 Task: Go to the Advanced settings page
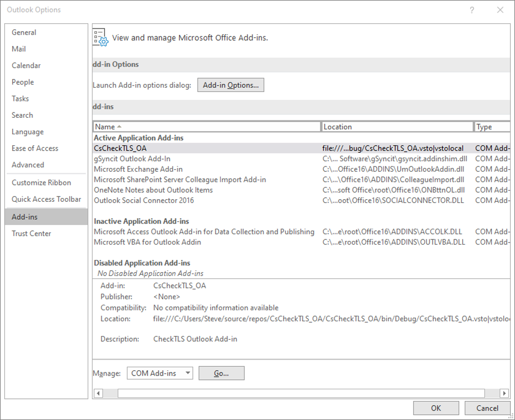[26, 164]
